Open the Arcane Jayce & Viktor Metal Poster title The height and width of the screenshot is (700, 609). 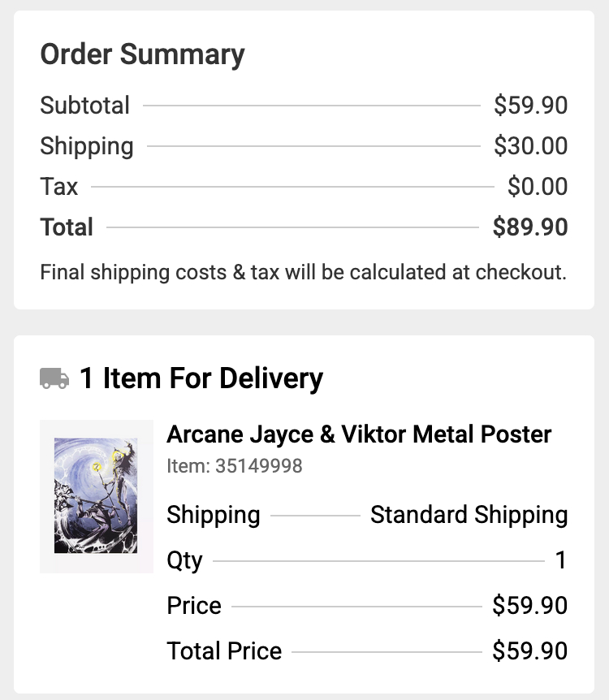click(359, 434)
